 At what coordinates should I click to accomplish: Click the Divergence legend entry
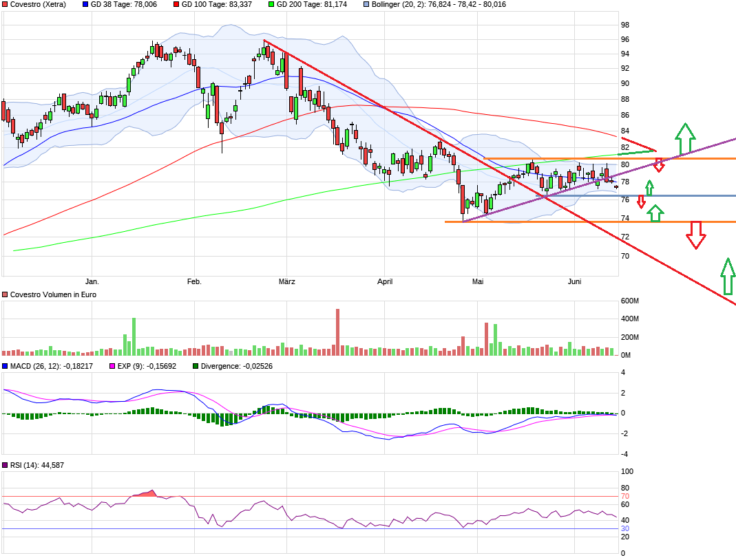[232, 366]
